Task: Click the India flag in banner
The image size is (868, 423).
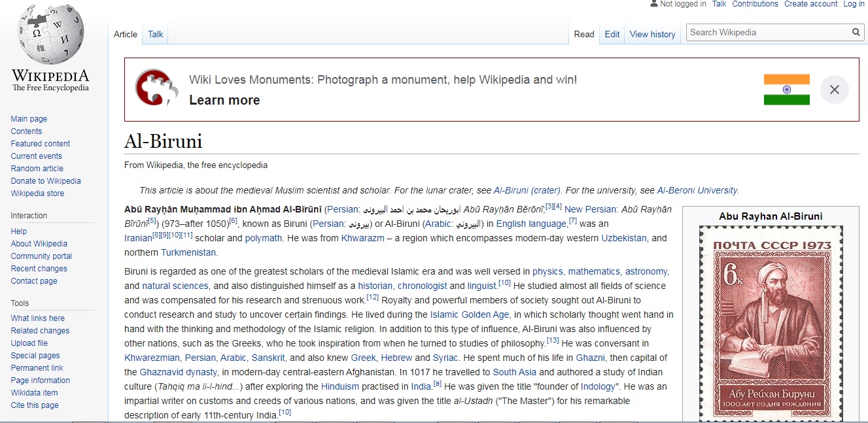Action: pyautogui.click(x=787, y=90)
